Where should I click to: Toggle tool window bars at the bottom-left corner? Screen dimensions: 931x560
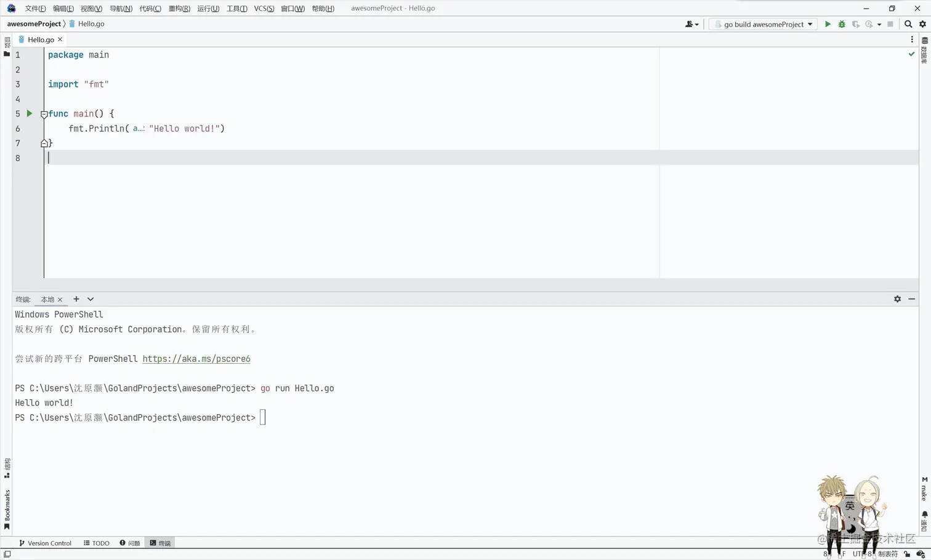click(7, 554)
